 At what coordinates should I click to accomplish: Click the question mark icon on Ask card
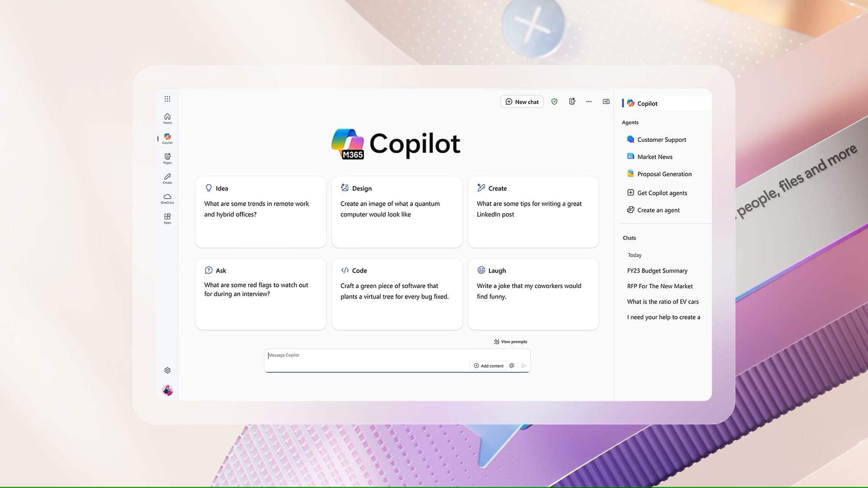208,270
